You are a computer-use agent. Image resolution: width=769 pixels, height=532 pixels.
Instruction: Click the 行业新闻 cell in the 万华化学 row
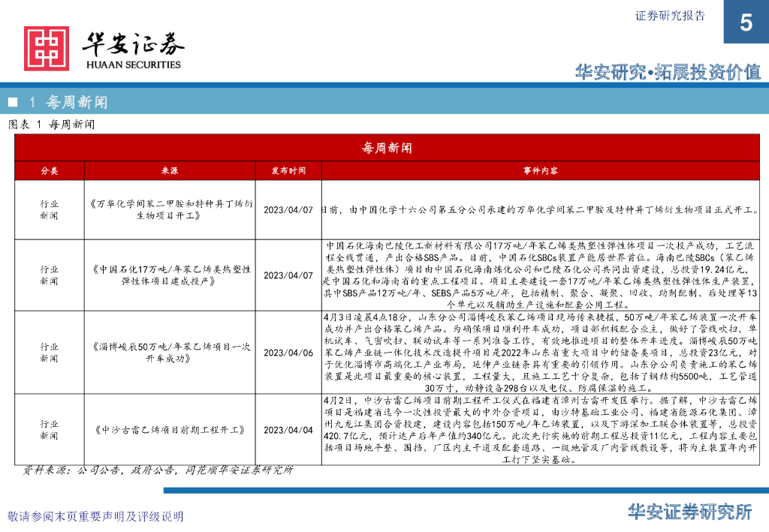pos(50,209)
